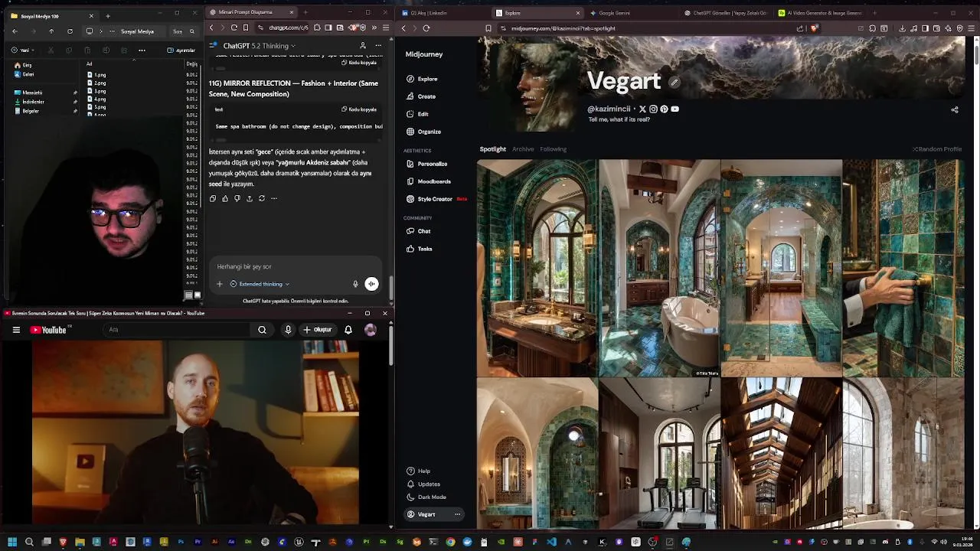Open Create in the Midjourney sidebar
This screenshot has height=551, width=980.
coord(421,96)
